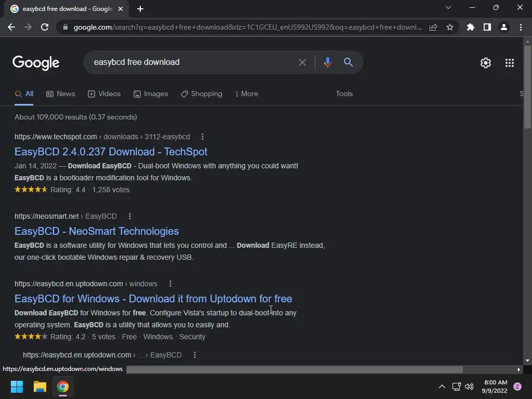Open EasyBCD for Windows Uptodown link
532x399 pixels.
point(153,299)
